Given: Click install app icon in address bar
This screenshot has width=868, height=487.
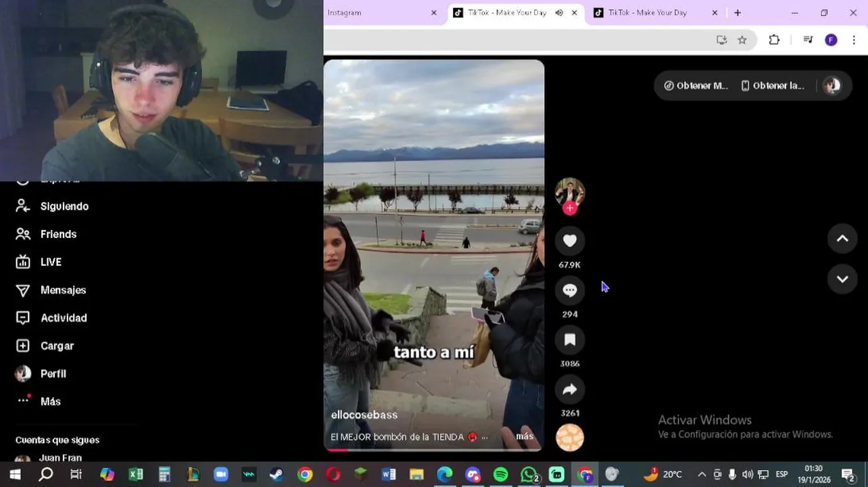Looking at the screenshot, I should 721,40.
